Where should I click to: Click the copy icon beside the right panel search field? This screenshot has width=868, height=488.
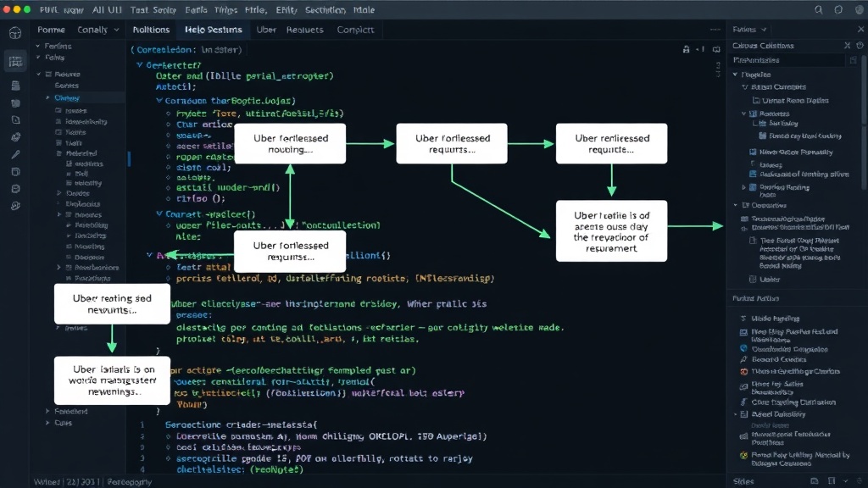[853, 60]
